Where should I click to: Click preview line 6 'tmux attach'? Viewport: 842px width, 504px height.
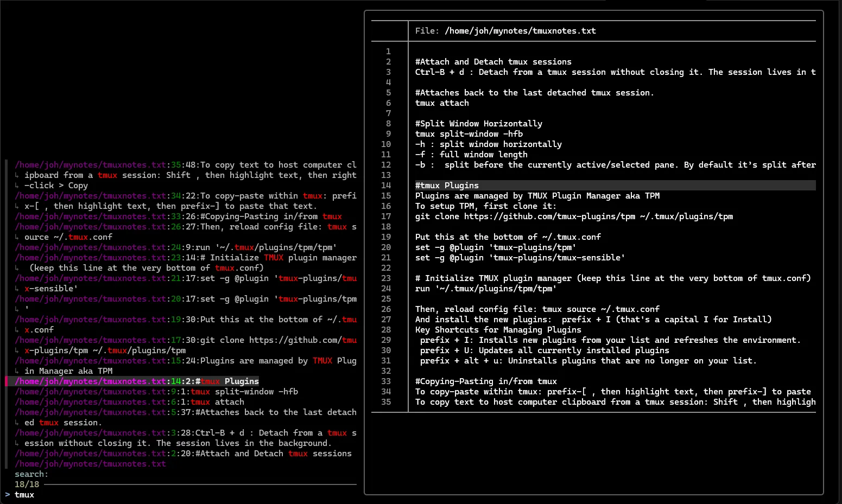tap(442, 103)
